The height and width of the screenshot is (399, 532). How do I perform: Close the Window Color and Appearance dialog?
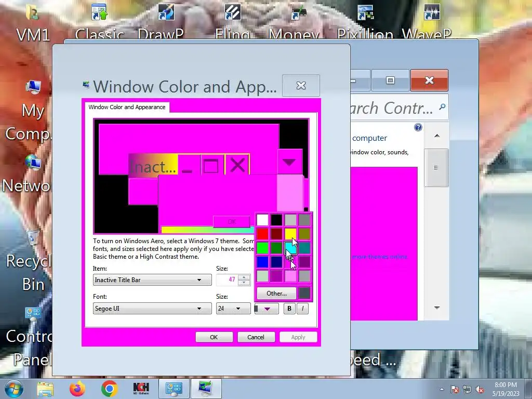[x=301, y=86]
